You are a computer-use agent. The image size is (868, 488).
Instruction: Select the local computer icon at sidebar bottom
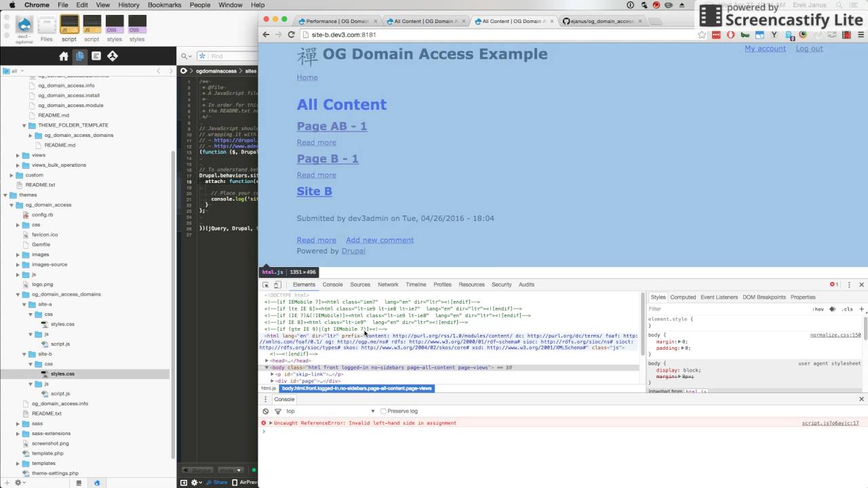pos(79,483)
